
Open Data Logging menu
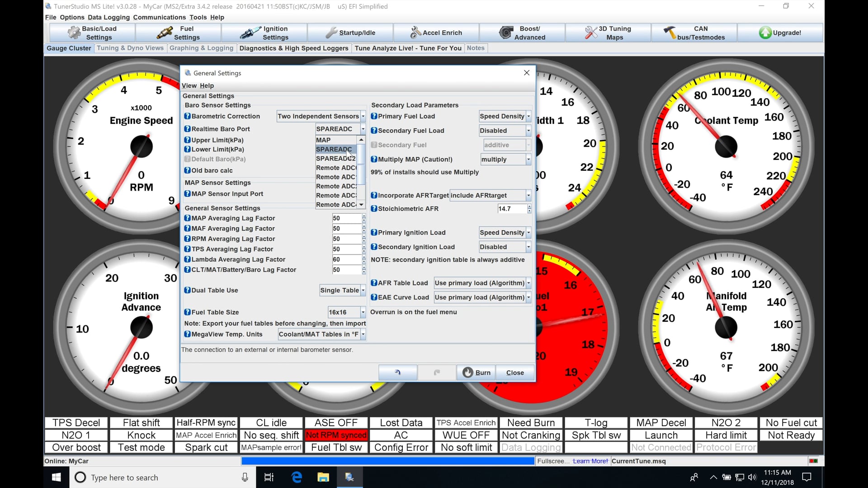click(x=108, y=17)
